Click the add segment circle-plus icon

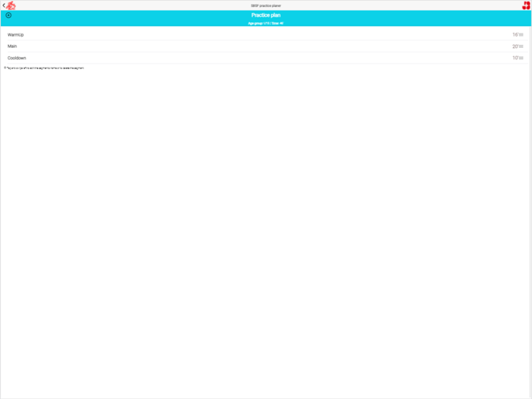tap(8, 15)
